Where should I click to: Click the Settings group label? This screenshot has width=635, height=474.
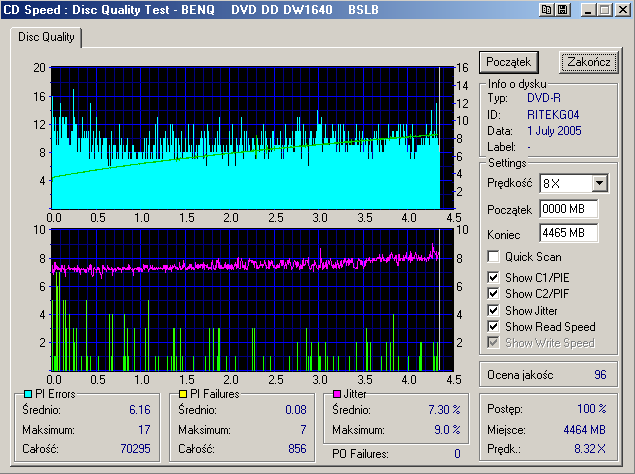click(507, 163)
